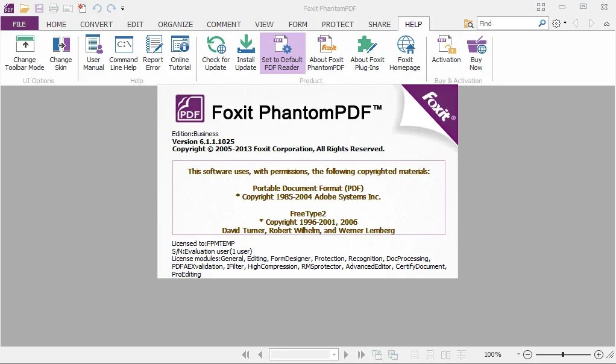Switch to the COMMENT tab
This screenshot has width=616, height=364.
coord(224,24)
